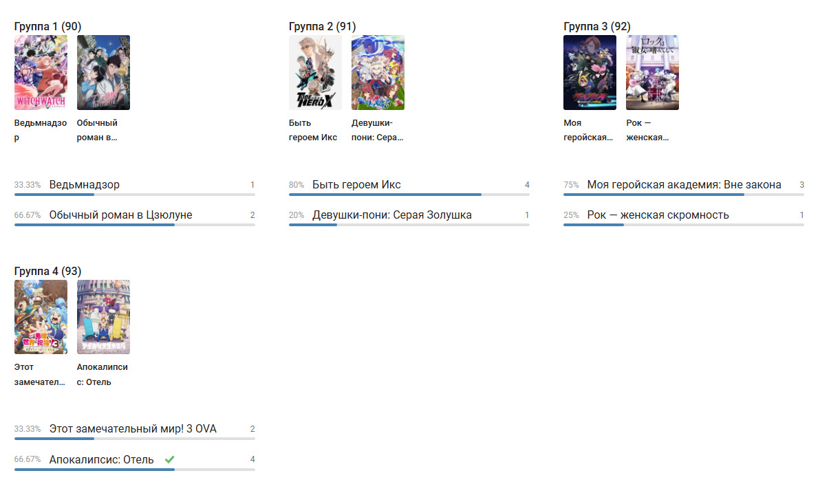The height and width of the screenshot is (504, 820).
Task: Open the Моя геройская академия poster
Action: (x=590, y=73)
